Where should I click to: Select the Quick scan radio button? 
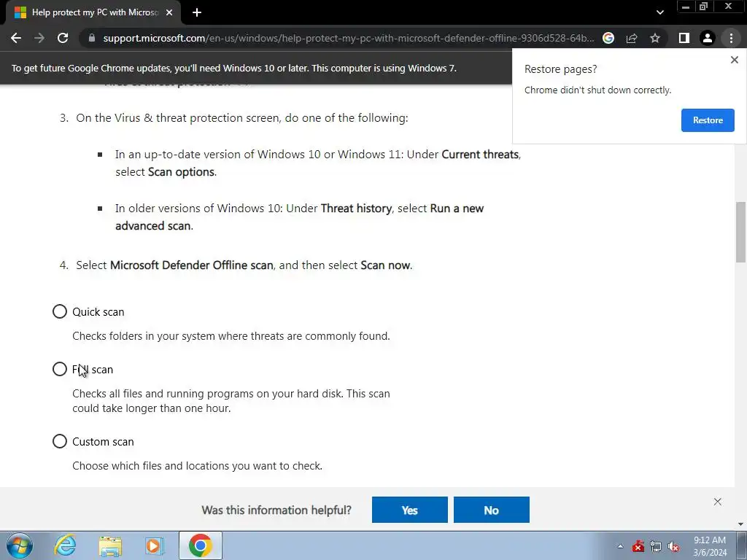pos(60,311)
